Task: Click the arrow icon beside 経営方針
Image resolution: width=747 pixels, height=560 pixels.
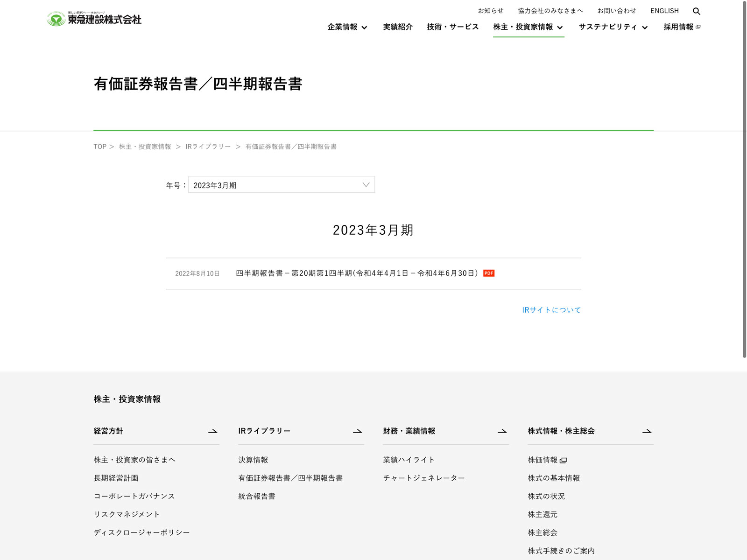Action: pyautogui.click(x=213, y=431)
